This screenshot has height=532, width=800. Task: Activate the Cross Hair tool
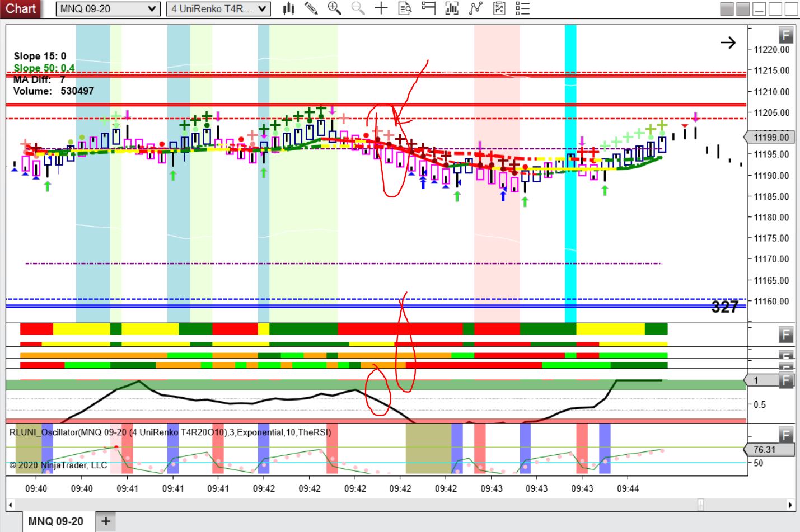click(x=381, y=8)
